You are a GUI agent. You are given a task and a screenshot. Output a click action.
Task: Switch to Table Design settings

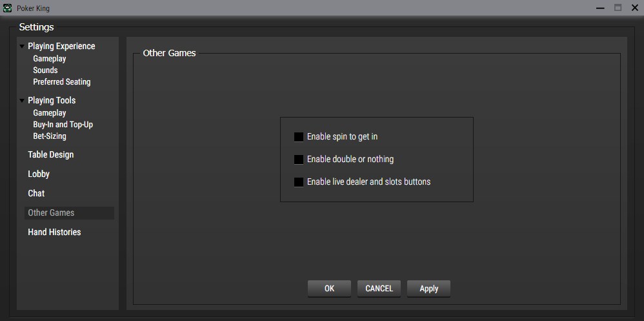coord(51,155)
